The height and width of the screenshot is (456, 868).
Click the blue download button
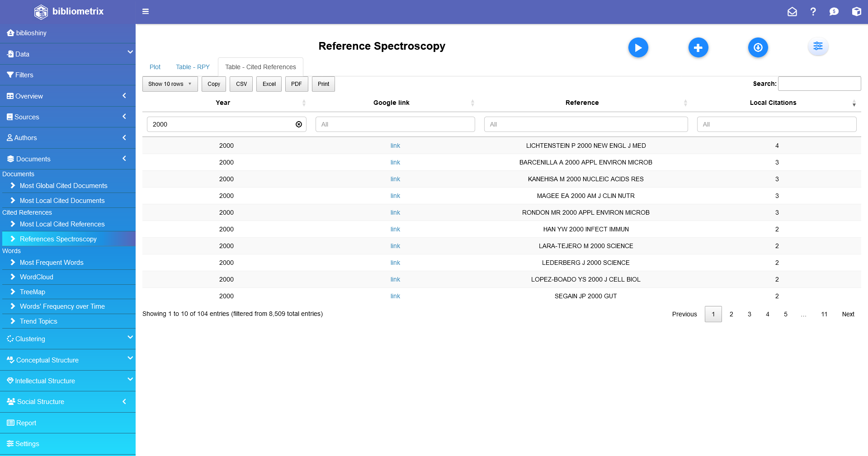758,47
